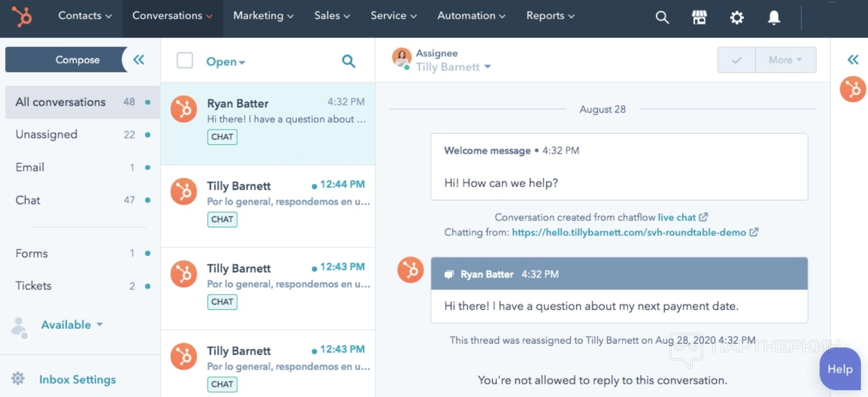Tick the select-all conversations checkbox
868x397 pixels.
(185, 60)
